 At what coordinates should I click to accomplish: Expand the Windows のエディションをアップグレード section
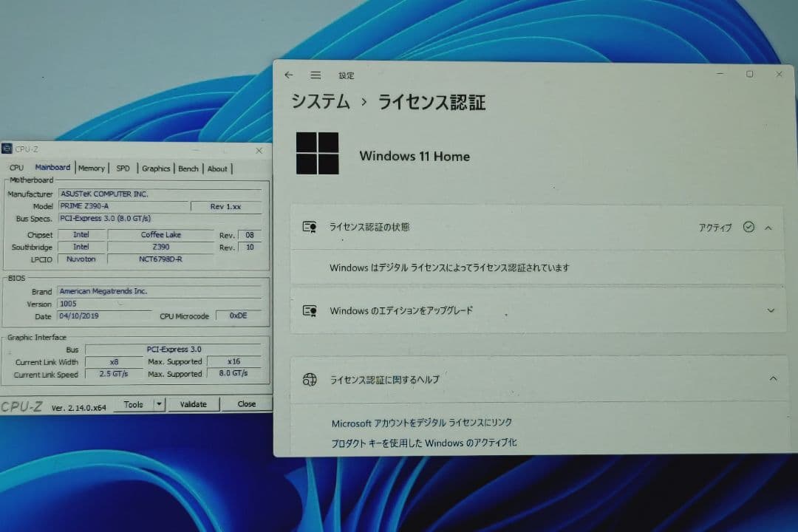(771, 310)
